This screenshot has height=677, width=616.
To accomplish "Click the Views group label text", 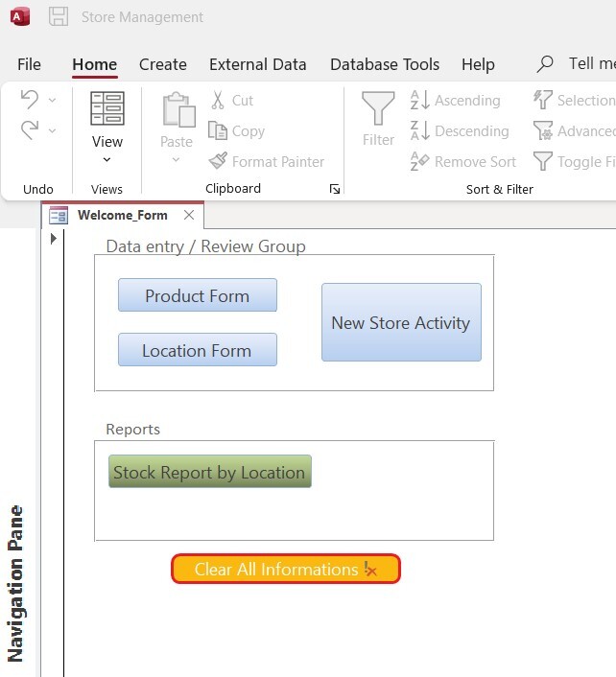I will (107, 189).
